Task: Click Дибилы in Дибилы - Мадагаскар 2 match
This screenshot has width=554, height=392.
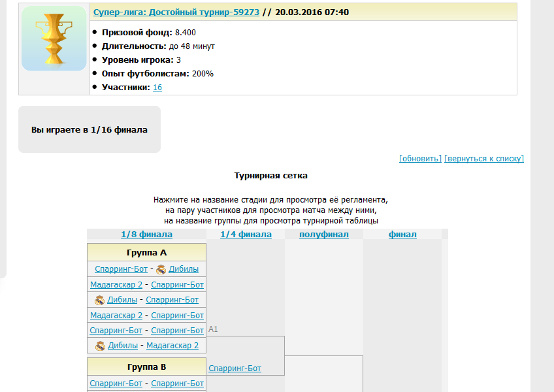Action: coord(122,346)
